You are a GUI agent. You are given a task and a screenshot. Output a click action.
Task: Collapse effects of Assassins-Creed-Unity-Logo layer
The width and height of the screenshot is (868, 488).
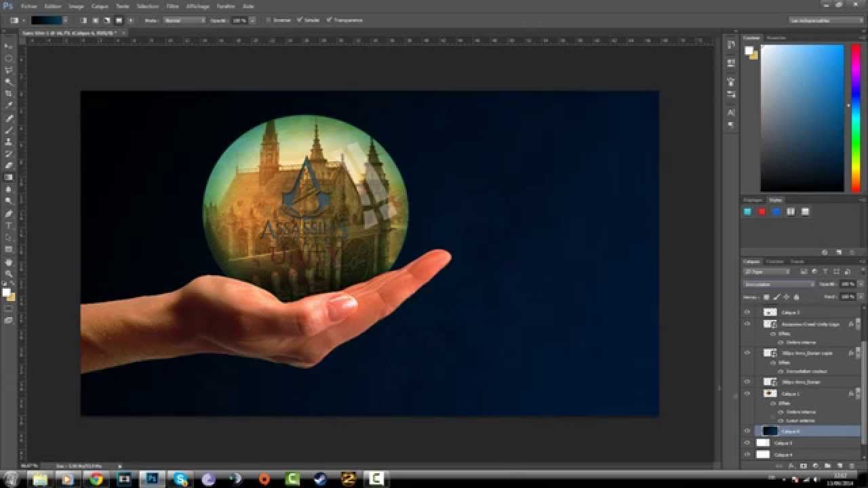click(x=857, y=325)
